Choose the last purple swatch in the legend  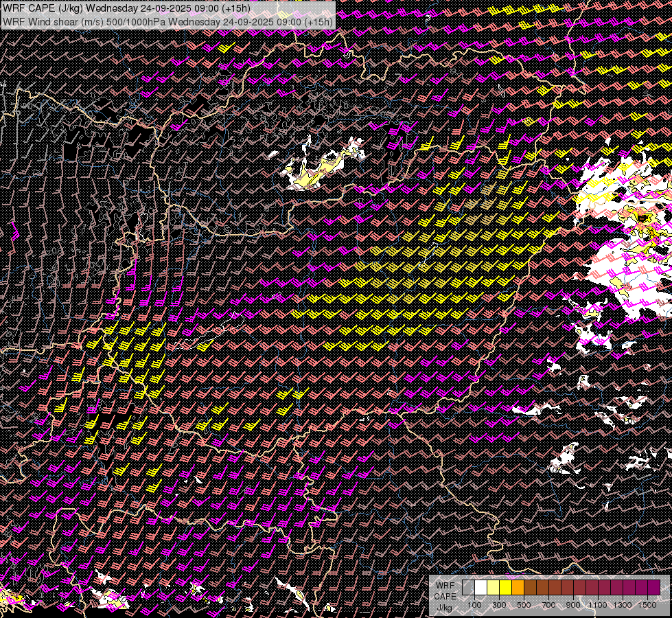pos(653,588)
